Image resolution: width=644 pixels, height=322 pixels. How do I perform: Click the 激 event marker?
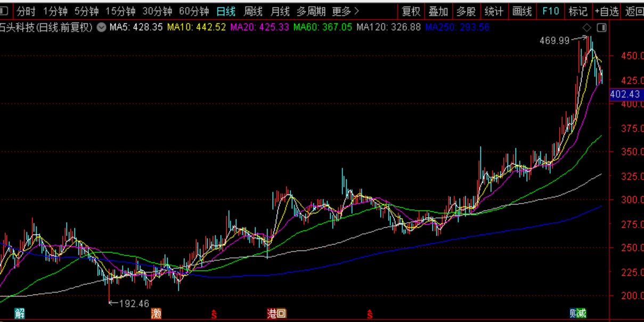tap(156, 313)
